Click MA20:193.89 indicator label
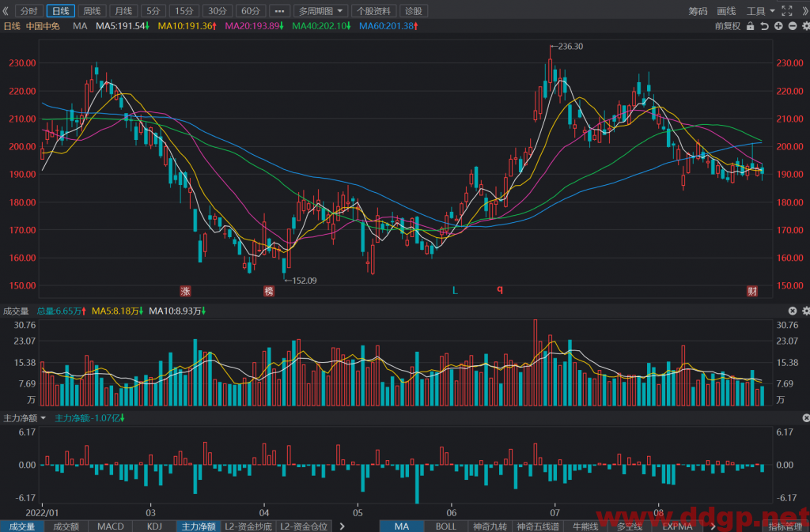This screenshot has height=532, width=810. point(254,26)
